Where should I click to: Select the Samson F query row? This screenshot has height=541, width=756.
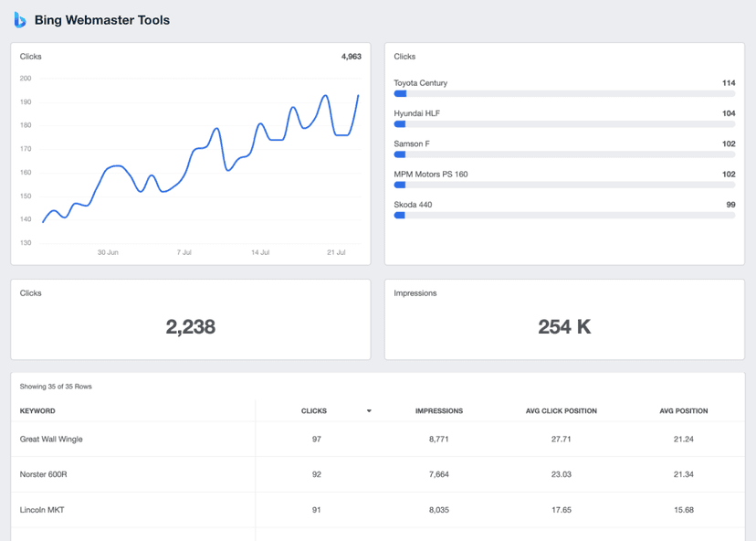[410, 143]
